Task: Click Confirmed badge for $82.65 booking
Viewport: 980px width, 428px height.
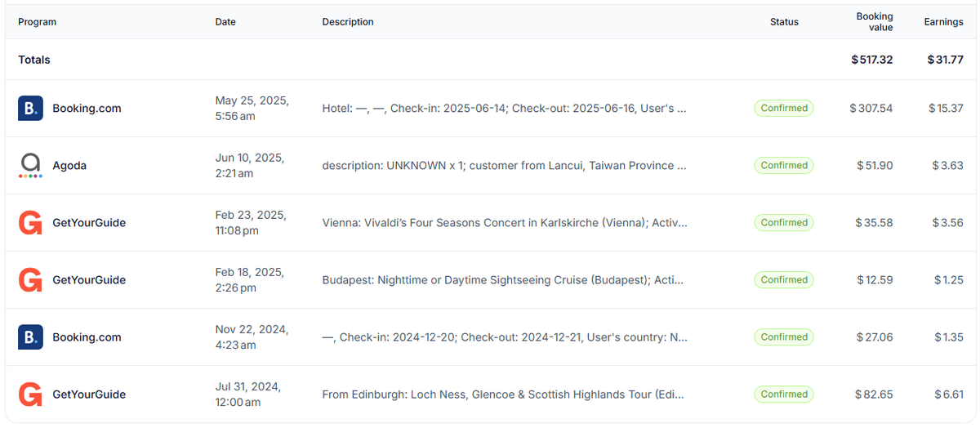Action: [x=784, y=394]
